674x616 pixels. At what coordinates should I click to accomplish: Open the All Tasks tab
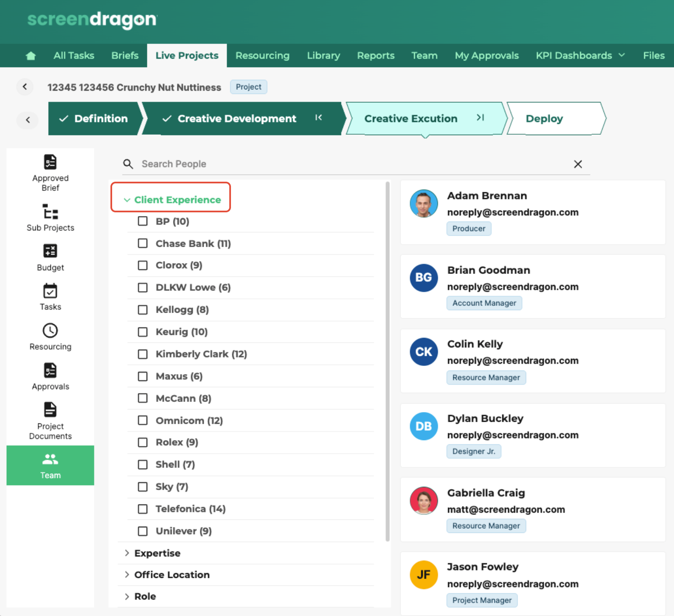[74, 55]
